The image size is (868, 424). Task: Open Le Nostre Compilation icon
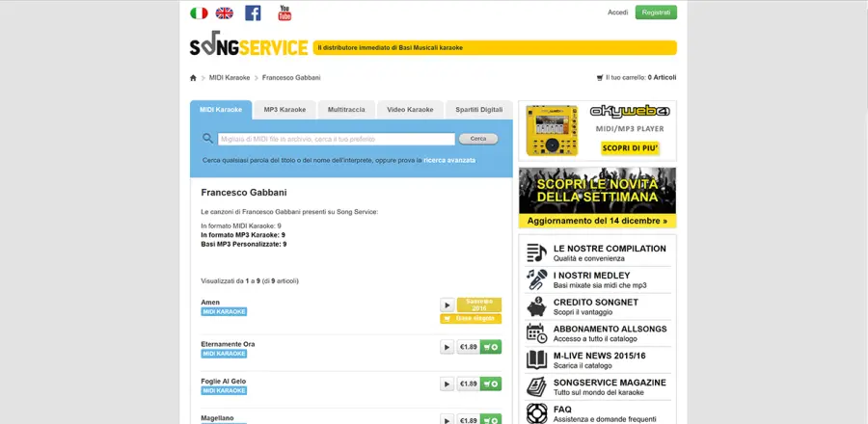click(x=536, y=253)
